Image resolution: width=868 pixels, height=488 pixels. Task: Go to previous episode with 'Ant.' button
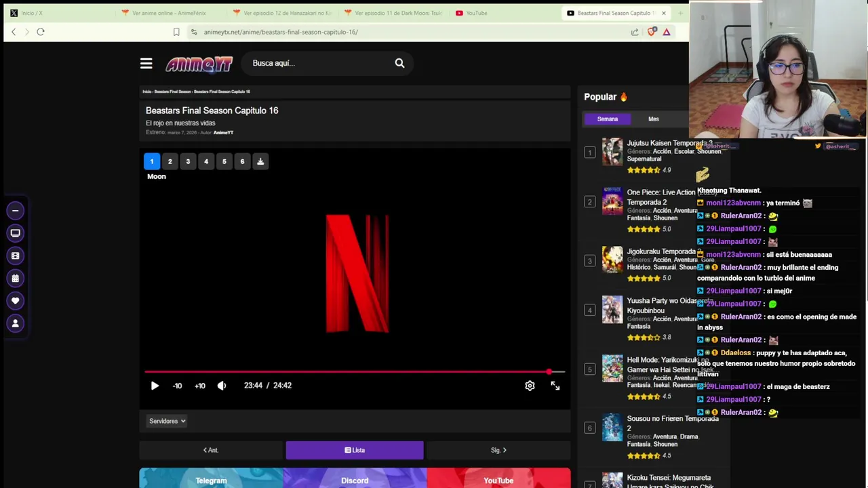211,450
